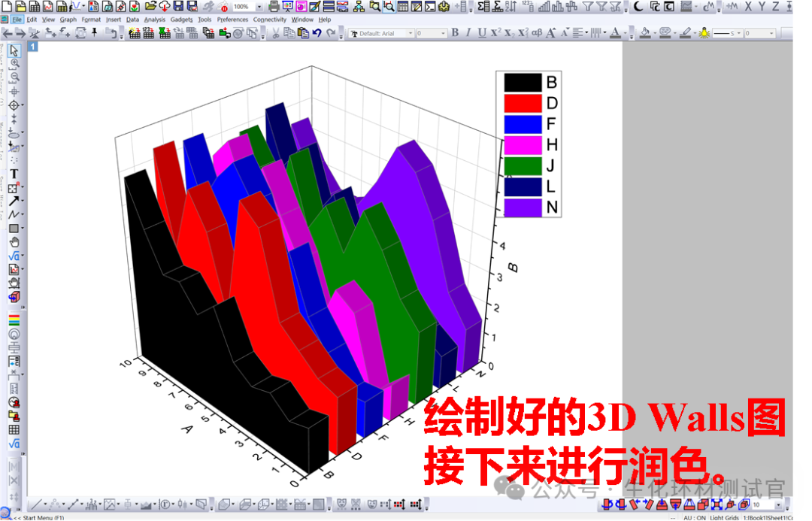Open the Gadgets menu
The width and height of the screenshot is (812, 521).
(181, 20)
